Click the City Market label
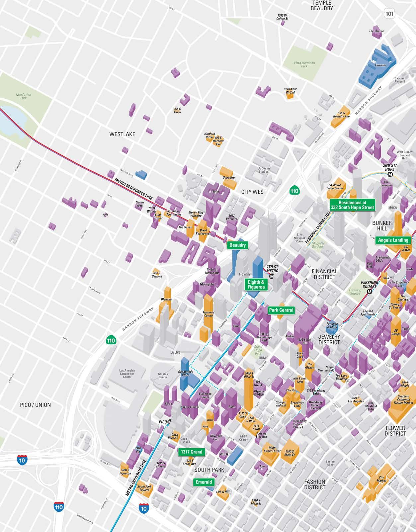Viewport: 416px width, 532px height. (382, 479)
